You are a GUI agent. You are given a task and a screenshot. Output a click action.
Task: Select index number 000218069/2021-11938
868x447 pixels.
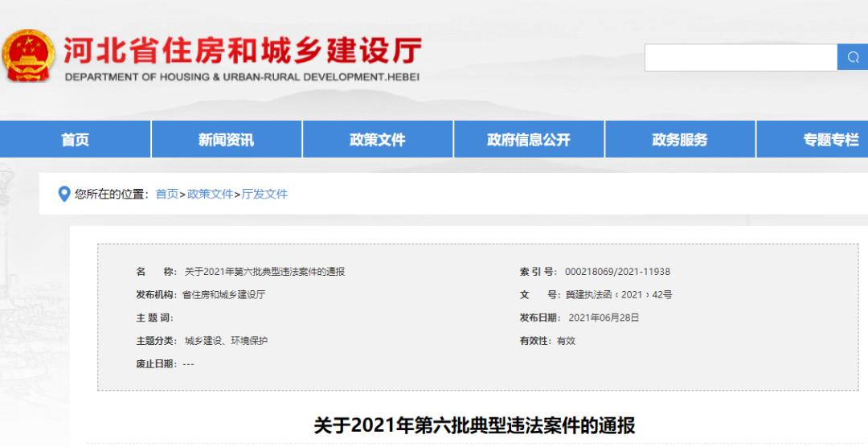point(617,272)
